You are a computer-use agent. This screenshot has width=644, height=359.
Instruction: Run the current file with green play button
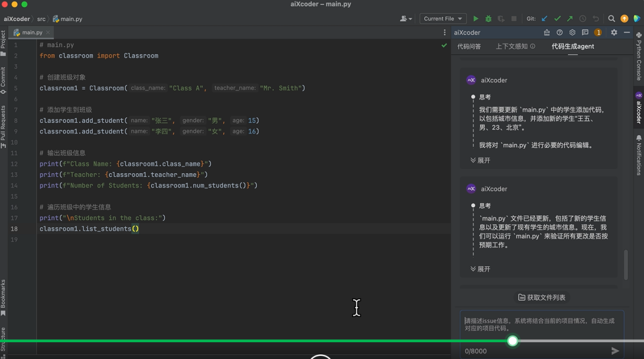pos(476,19)
